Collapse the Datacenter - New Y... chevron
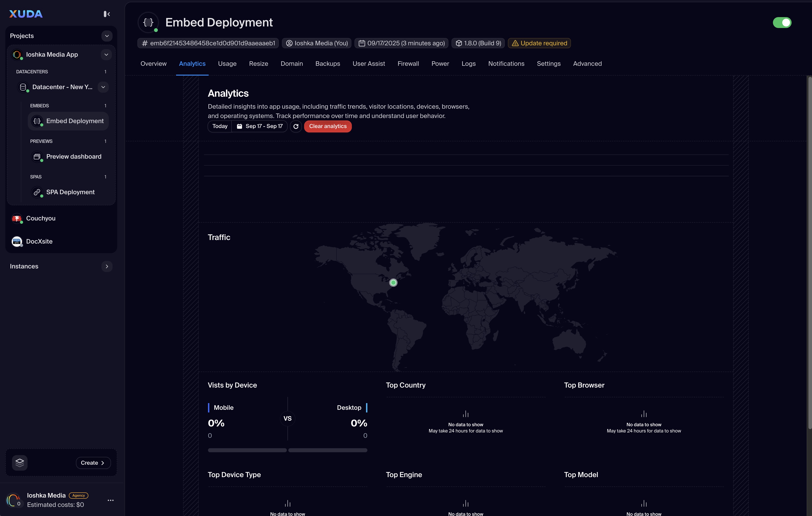Viewport: 812px width, 516px height. click(x=103, y=87)
